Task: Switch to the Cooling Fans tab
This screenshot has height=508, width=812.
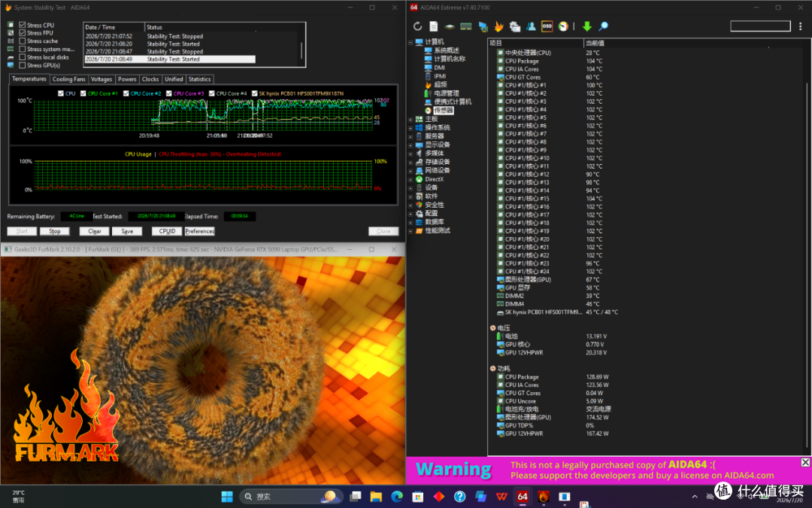Action: point(69,79)
